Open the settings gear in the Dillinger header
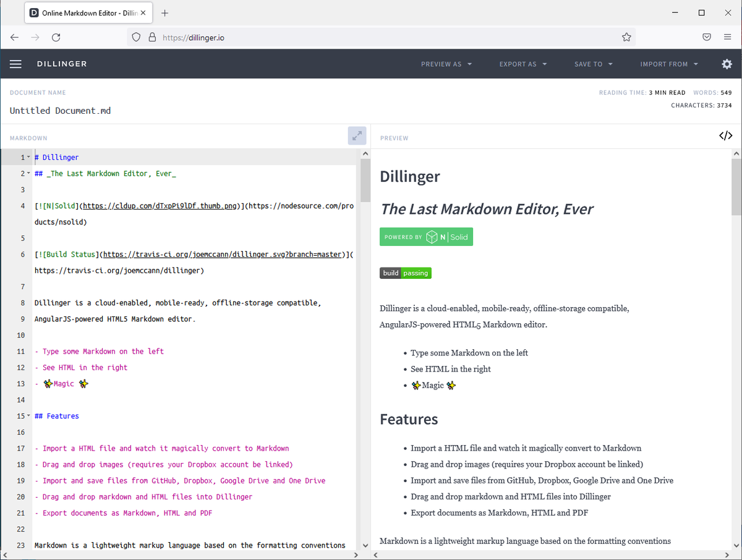This screenshot has height=560, width=742. coord(727,64)
